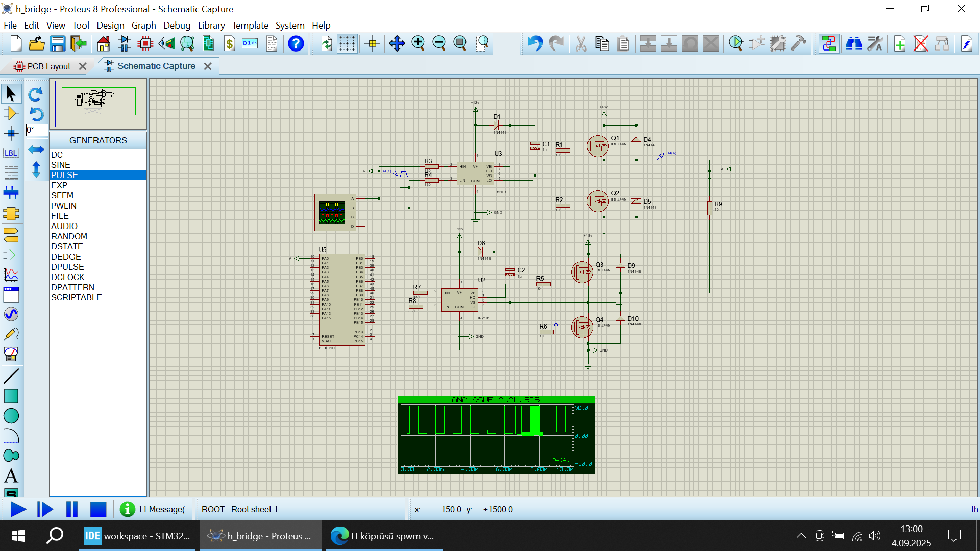Select DPATTERN generator entry
Image resolution: width=980 pixels, height=551 pixels.
pyautogui.click(x=98, y=287)
